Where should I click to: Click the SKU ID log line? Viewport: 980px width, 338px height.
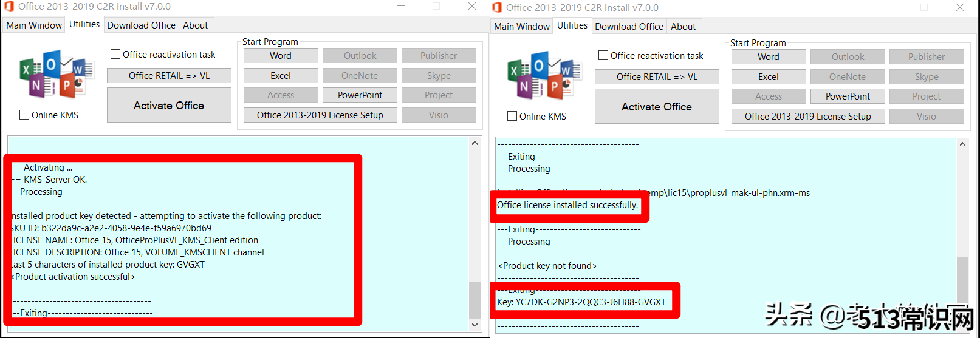(x=111, y=228)
